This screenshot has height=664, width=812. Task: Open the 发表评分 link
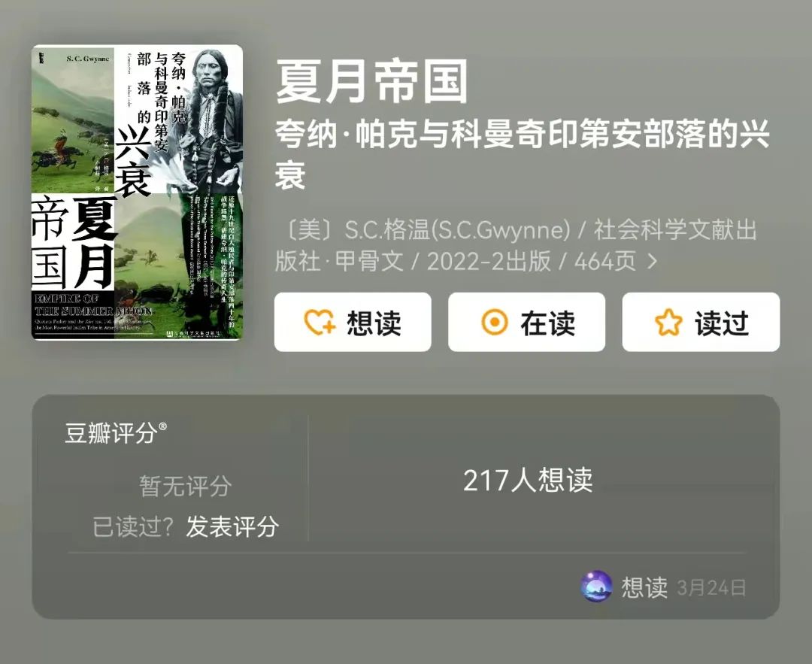point(232,526)
